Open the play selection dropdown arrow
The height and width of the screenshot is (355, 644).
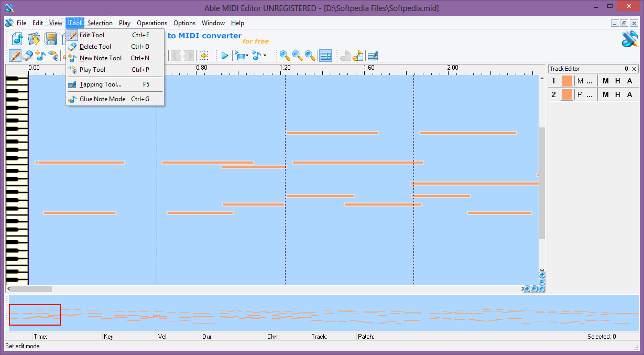(247, 56)
